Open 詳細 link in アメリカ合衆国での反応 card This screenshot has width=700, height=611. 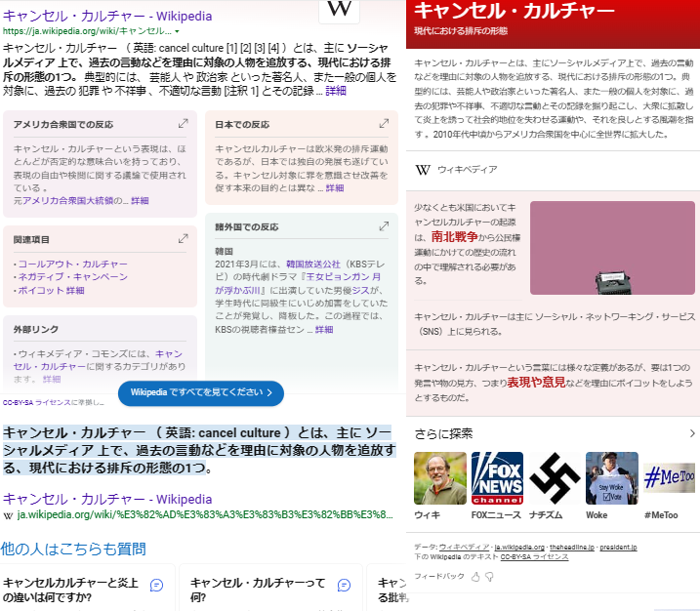click(140, 201)
